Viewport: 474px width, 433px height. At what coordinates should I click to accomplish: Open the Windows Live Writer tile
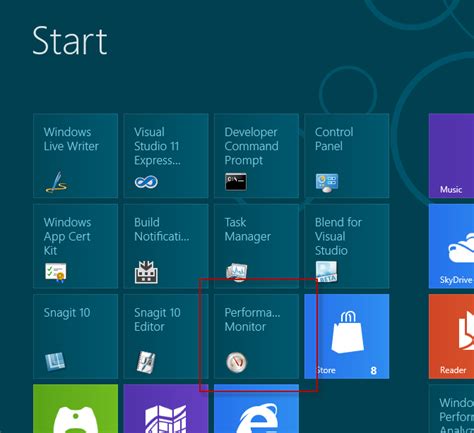[x=75, y=156]
